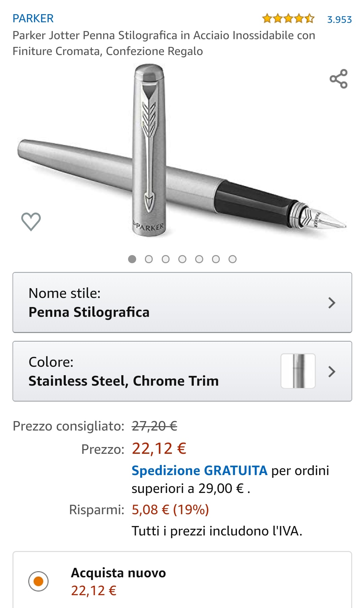Expand the Nome stile selector
Viewport: 364px width, 608px height.
coord(182,302)
